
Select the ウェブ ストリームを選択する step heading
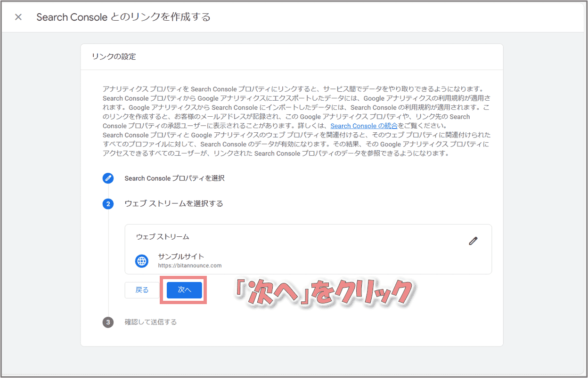pos(173,204)
